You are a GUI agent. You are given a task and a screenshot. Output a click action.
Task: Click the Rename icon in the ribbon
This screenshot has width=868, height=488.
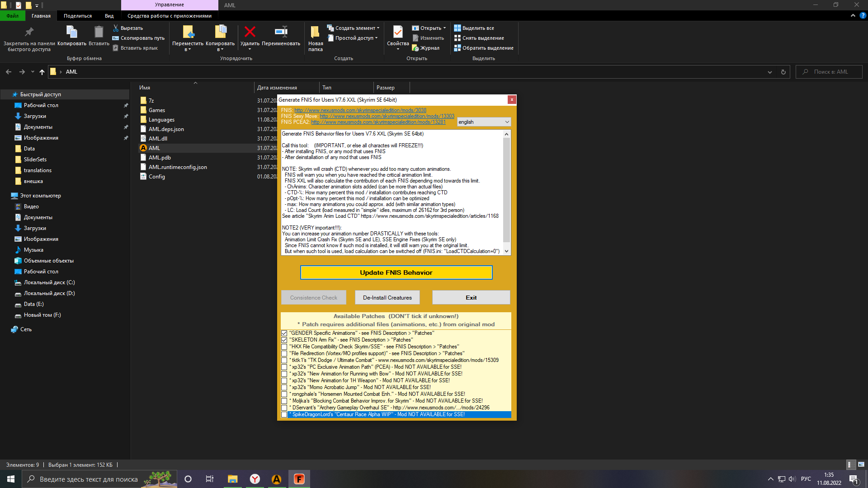281,32
